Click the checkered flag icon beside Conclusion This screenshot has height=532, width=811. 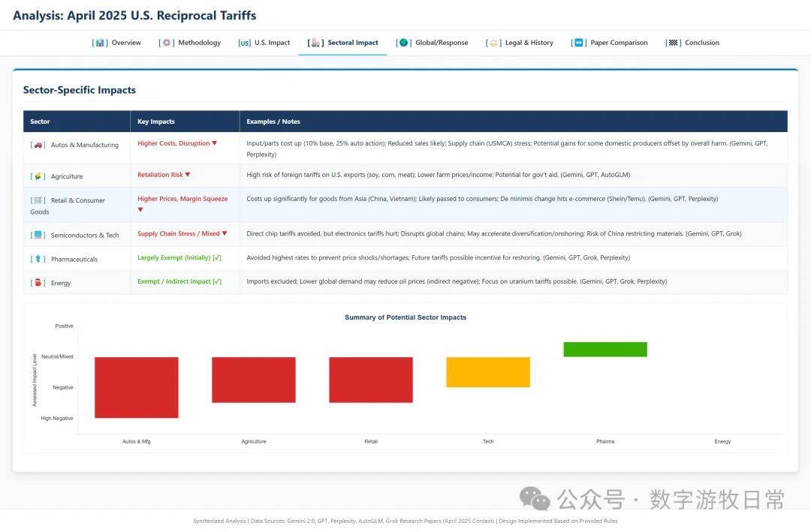[674, 43]
